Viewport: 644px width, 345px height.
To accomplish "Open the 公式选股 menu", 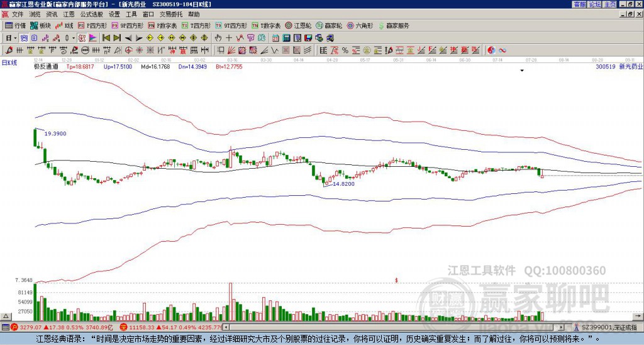I will click(92, 14).
